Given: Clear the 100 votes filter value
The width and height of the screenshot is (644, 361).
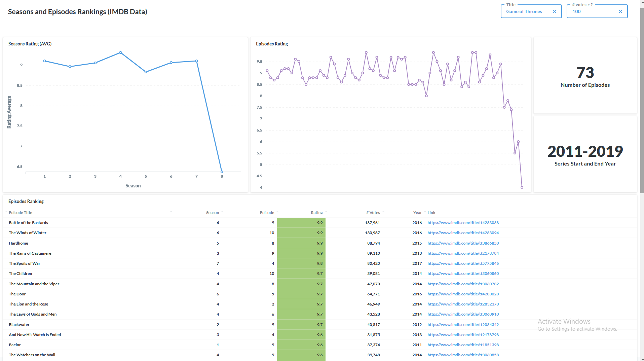Looking at the screenshot, I should [620, 11].
